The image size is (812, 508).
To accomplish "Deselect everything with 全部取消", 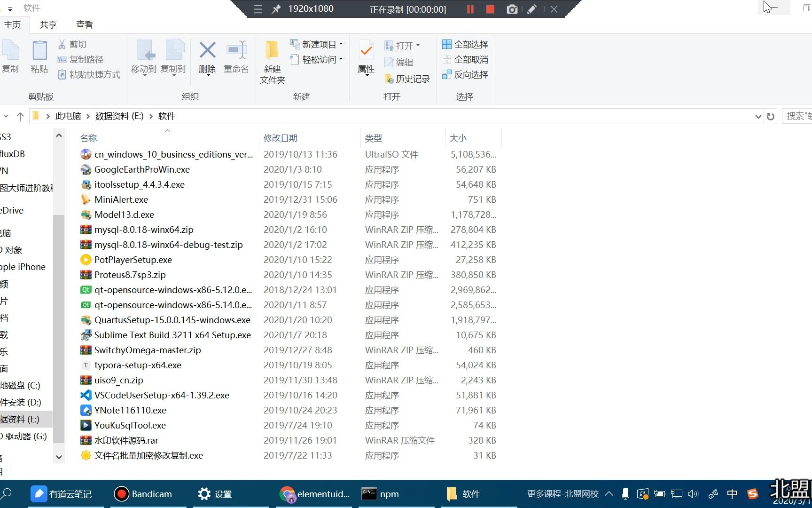I will tap(466, 59).
